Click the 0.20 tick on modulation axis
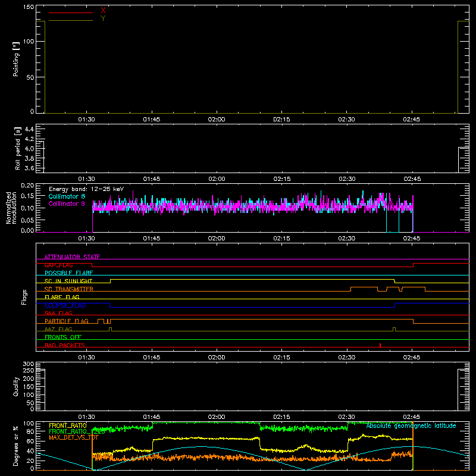The height and width of the screenshot is (476, 476). coord(28,186)
